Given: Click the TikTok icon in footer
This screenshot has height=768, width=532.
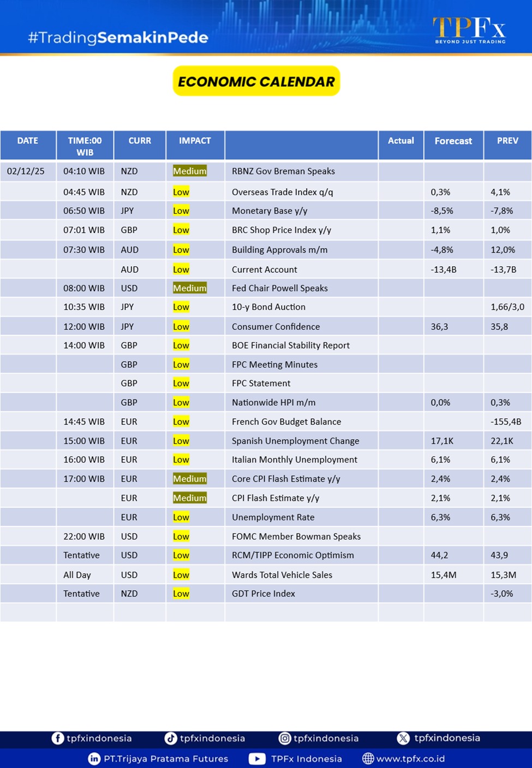Looking at the screenshot, I should [171, 738].
